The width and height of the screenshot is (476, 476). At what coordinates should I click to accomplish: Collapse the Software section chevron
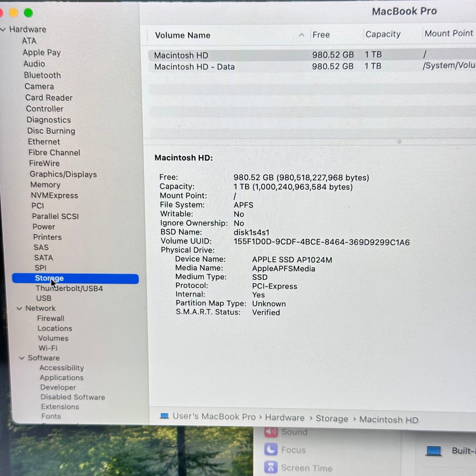point(22,358)
